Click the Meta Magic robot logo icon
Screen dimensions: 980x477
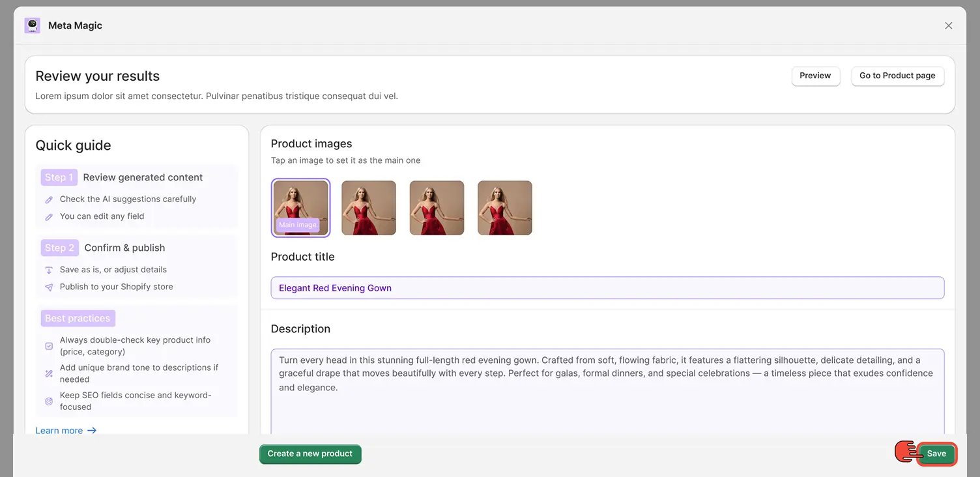[32, 25]
